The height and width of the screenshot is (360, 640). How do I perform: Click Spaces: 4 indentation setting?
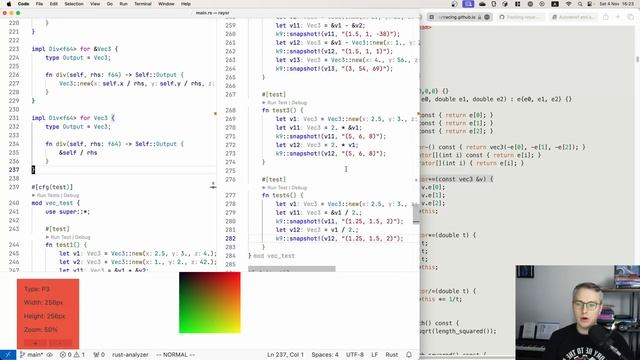pyautogui.click(x=325, y=355)
